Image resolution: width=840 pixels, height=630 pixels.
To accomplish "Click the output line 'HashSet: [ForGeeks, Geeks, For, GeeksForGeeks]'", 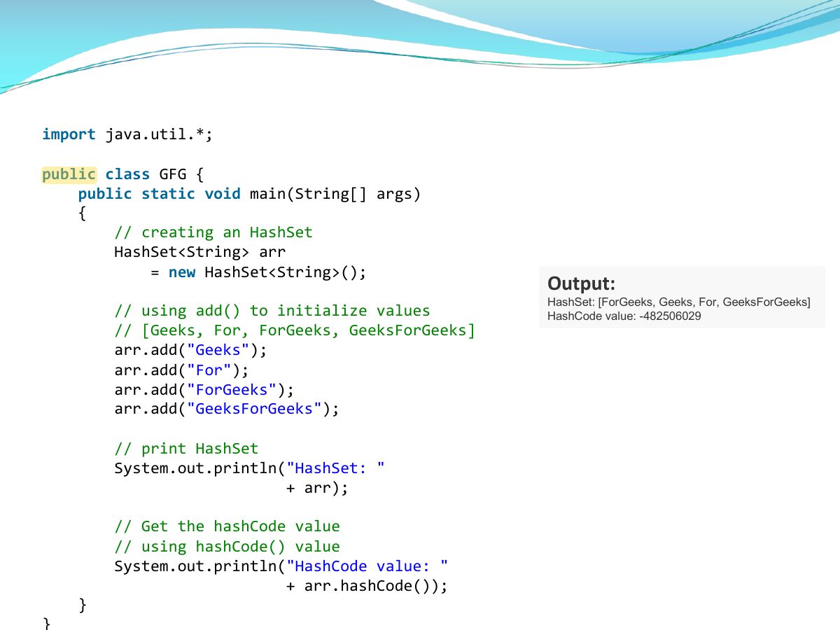I will [679, 302].
